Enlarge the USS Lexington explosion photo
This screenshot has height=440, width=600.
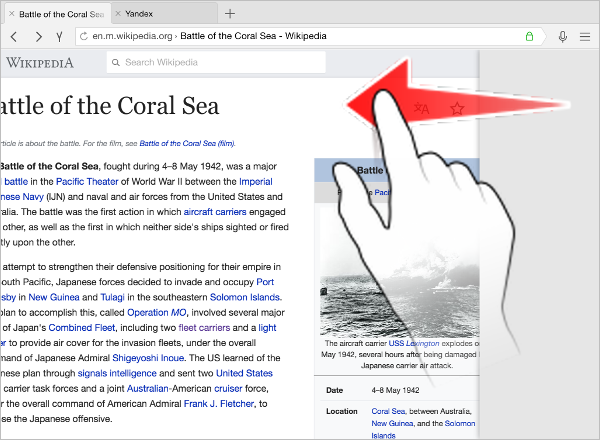pos(400,272)
